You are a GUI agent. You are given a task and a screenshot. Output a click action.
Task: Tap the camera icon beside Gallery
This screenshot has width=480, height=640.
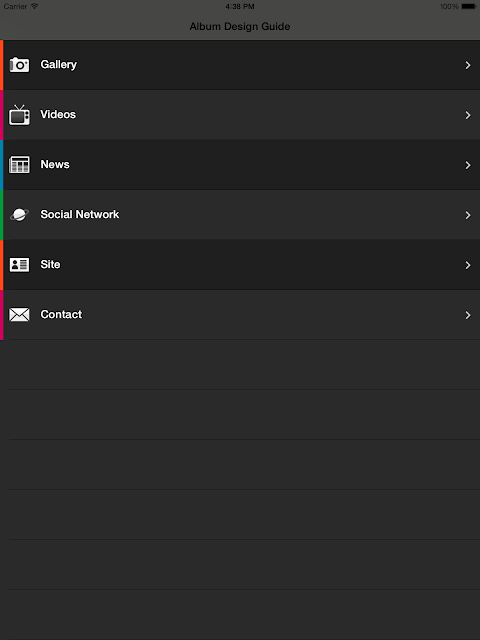(x=19, y=64)
